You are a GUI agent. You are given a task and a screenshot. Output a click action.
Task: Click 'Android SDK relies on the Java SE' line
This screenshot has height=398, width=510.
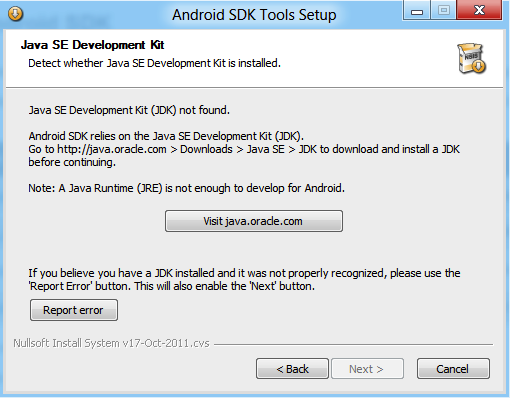(166, 136)
